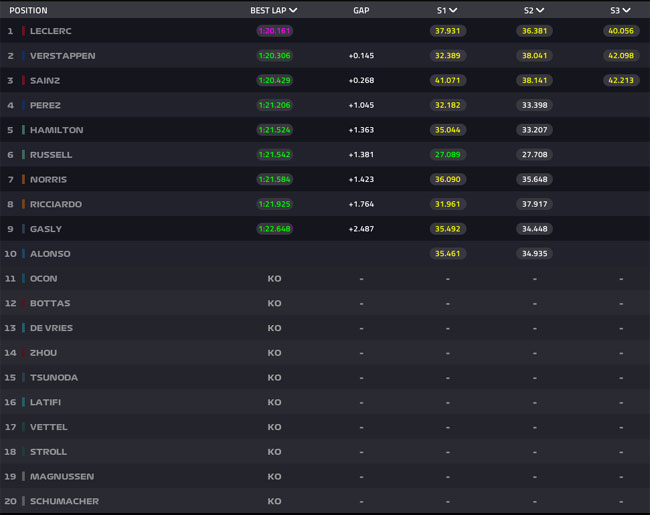Viewport: 650px width, 515px height.
Task: Click Perez's best lap 1:21.206
Action: point(274,105)
